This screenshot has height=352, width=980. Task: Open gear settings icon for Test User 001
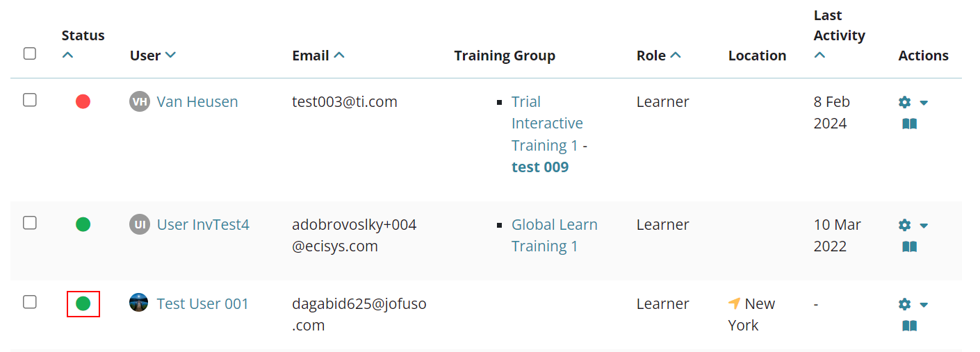904,304
